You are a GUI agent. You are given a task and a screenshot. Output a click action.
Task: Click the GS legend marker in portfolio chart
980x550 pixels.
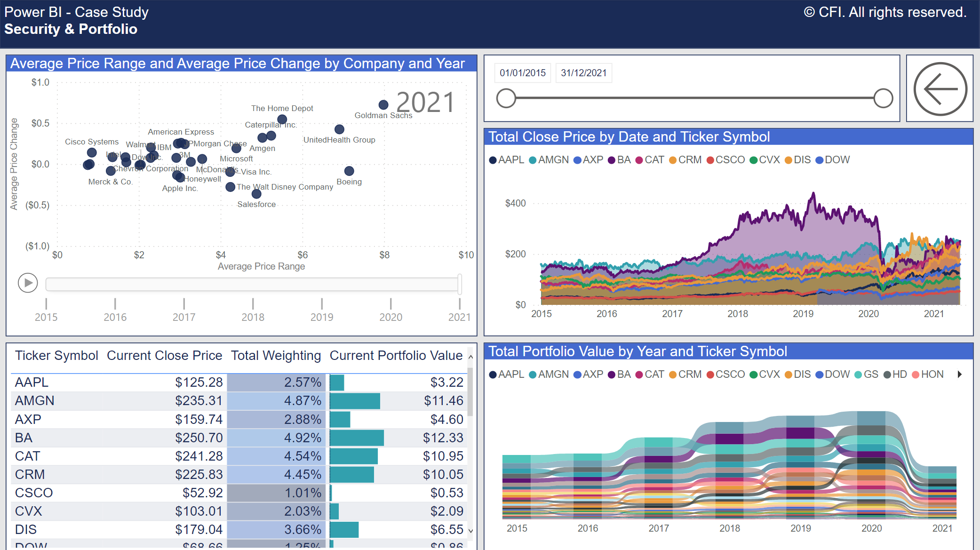pos(858,375)
